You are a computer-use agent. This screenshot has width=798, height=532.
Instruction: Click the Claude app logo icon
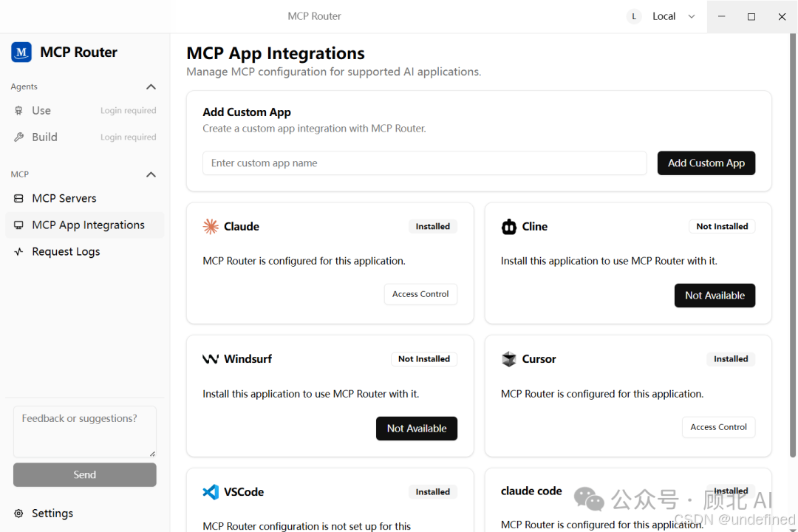(211, 226)
